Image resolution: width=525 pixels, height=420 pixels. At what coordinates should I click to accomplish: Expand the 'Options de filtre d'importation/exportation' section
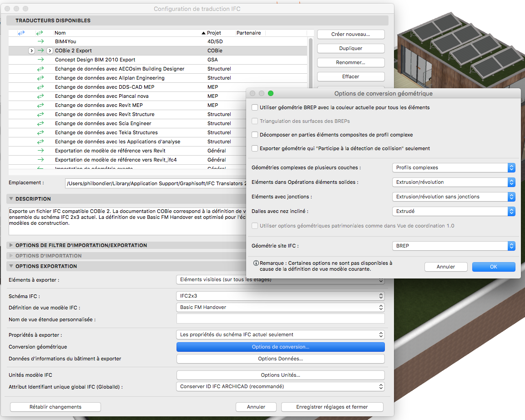click(11, 245)
